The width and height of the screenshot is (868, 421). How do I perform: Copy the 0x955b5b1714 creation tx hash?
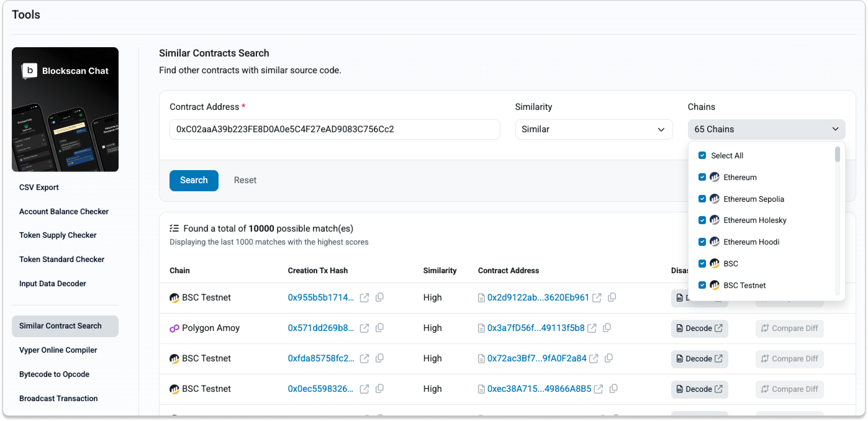pyautogui.click(x=379, y=297)
